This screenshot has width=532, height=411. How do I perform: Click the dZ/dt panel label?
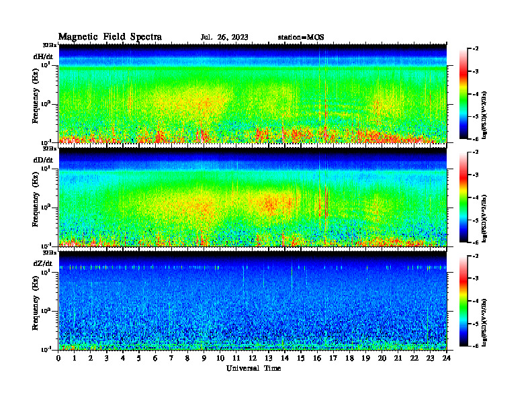tap(43, 263)
